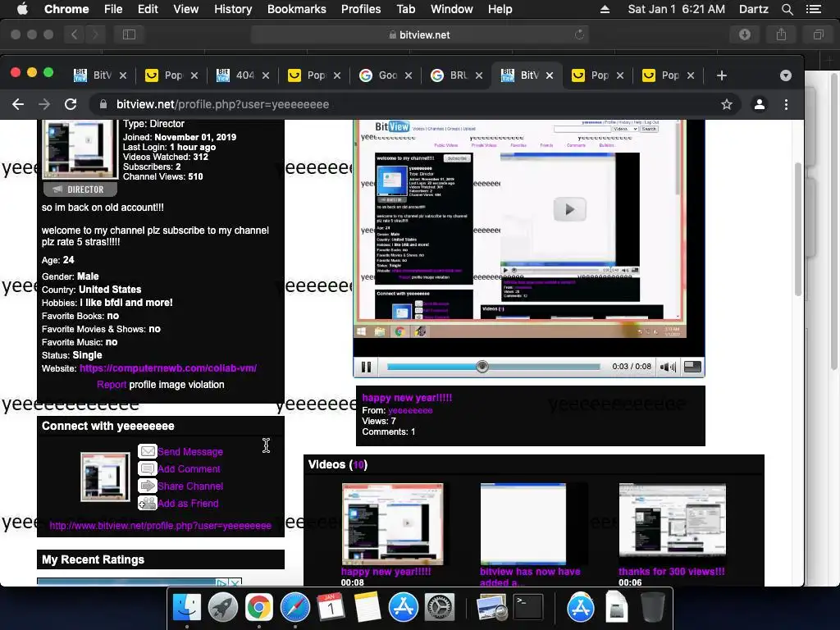840x630 pixels.
Task: Open the Add as Friend link
Action: tap(188, 503)
